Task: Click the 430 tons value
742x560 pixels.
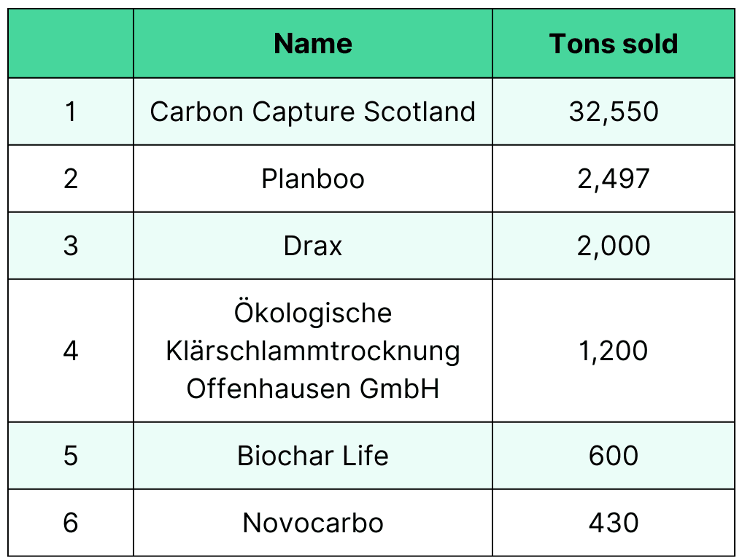Action: click(x=614, y=523)
